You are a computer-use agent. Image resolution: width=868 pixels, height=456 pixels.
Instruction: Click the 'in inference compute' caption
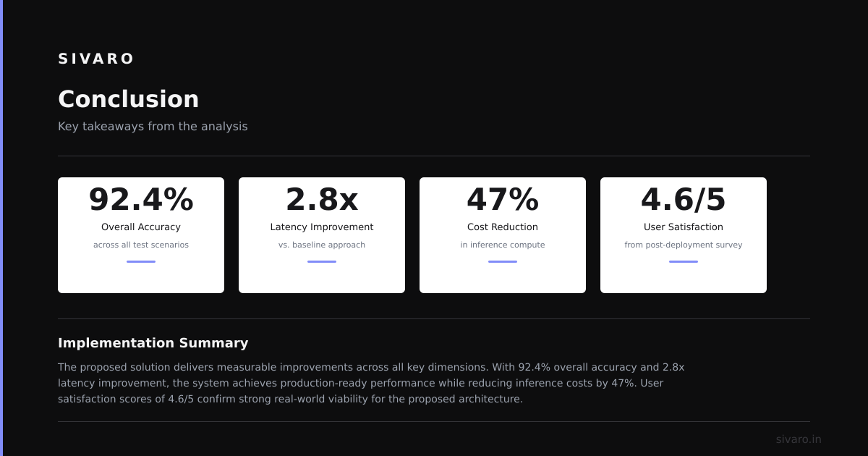click(x=503, y=245)
